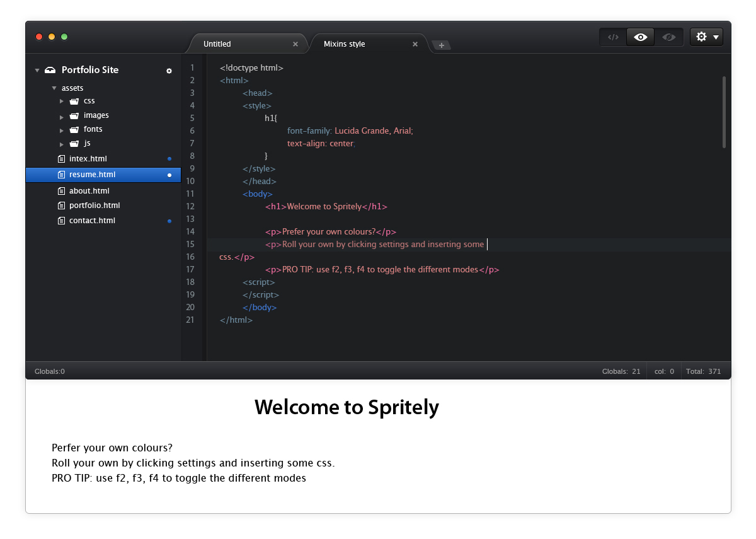756x539 pixels.
Task: Click the resume.html document icon
Action: tap(61, 175)
